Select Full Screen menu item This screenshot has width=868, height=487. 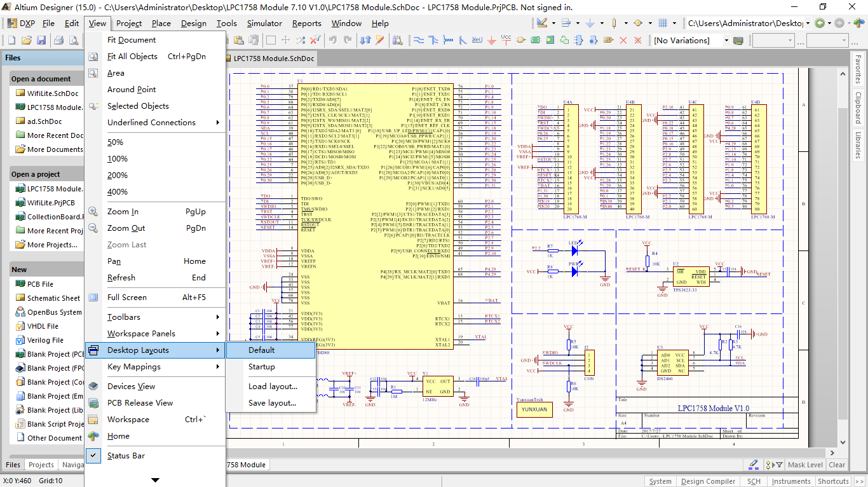(155, 297)
